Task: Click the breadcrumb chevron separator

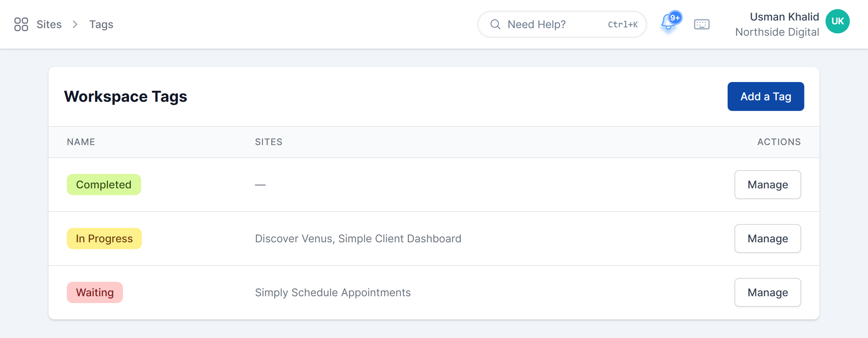Action: click(75, 24)
